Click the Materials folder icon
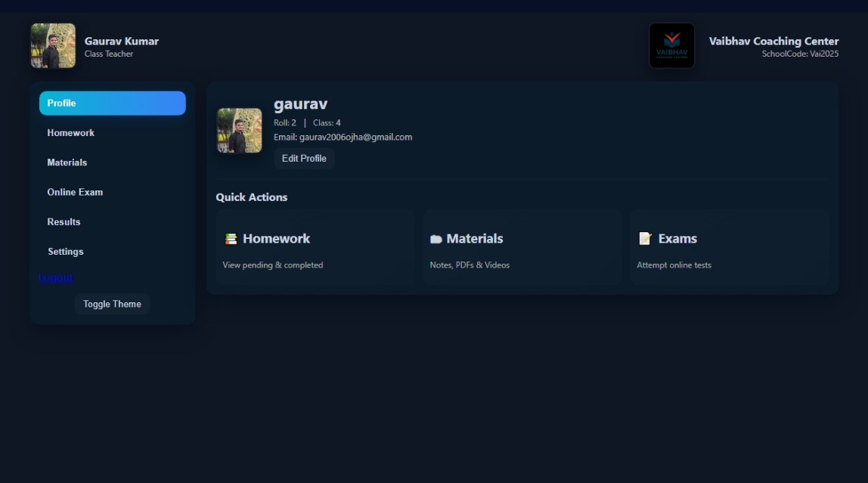This screenshot has width=868, height=483. (436, 239)
